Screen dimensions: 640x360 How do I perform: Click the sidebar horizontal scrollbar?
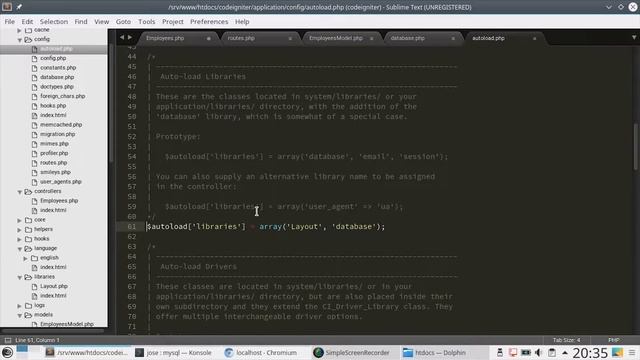(53, 330)
